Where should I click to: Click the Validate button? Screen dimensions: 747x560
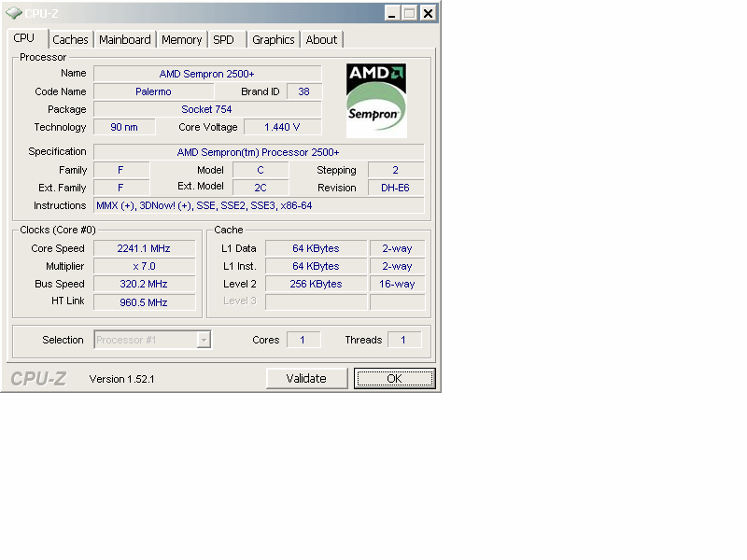pos(306,379)
